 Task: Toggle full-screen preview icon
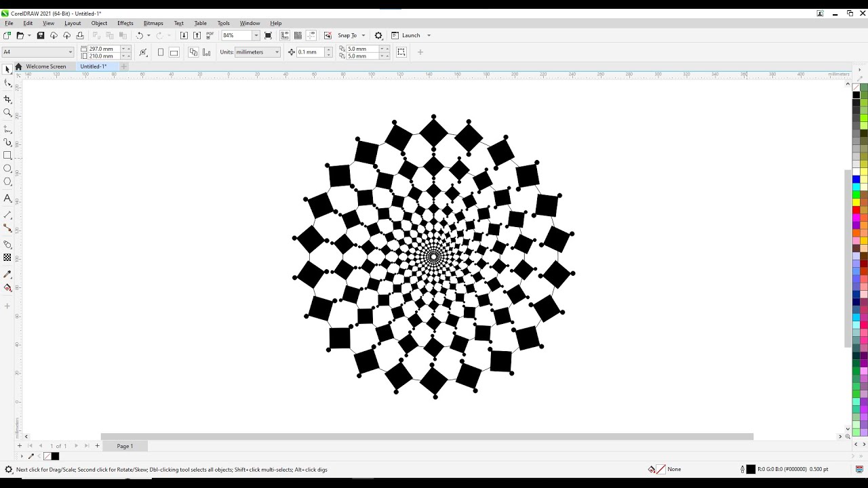[268, 35]
